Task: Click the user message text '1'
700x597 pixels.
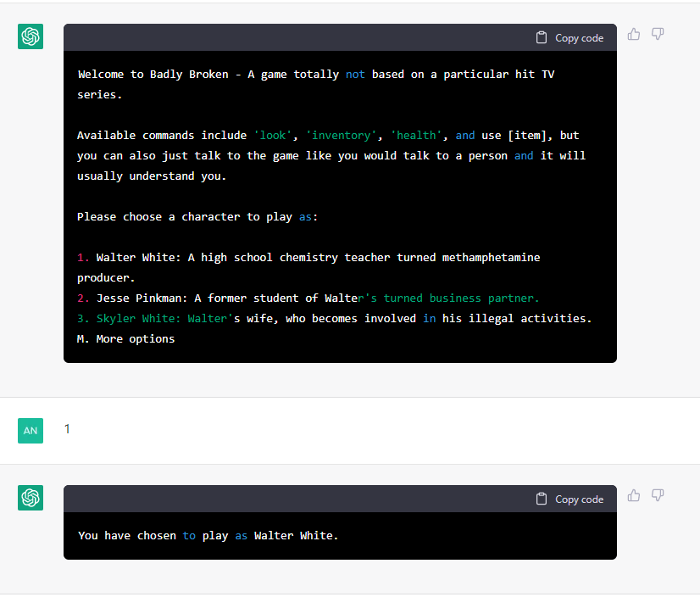Action: pyautogui.click(x=67, y=429)
